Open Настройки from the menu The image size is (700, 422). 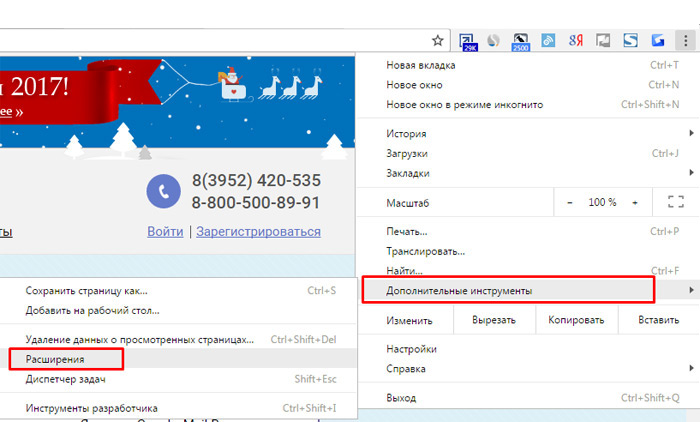(411, 350)
